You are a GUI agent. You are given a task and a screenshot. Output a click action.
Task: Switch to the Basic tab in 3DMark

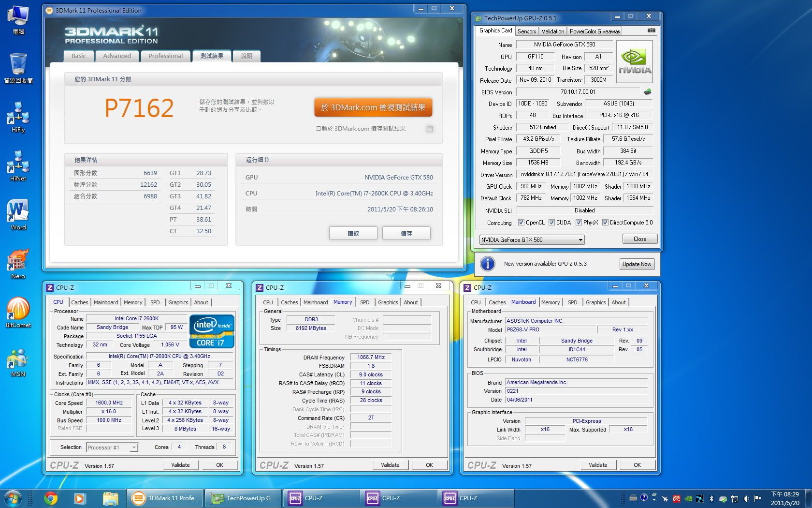(78, 56)
